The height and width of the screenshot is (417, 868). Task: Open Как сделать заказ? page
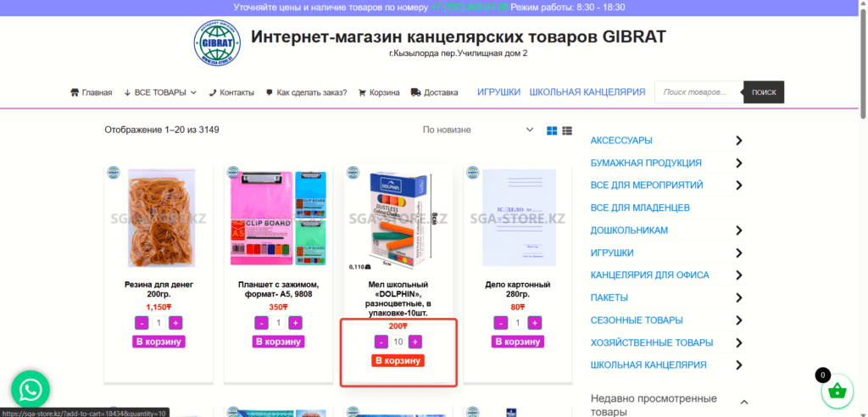pos(306,92)
